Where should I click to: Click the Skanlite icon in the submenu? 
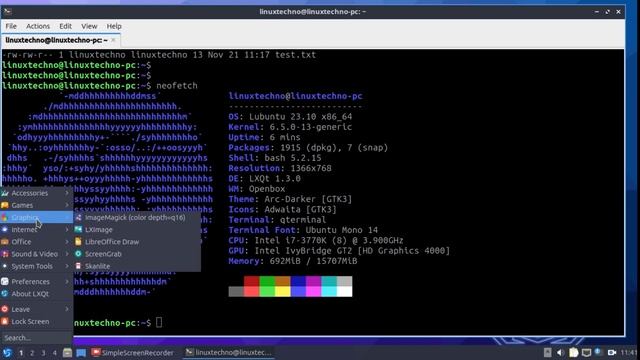78,266
